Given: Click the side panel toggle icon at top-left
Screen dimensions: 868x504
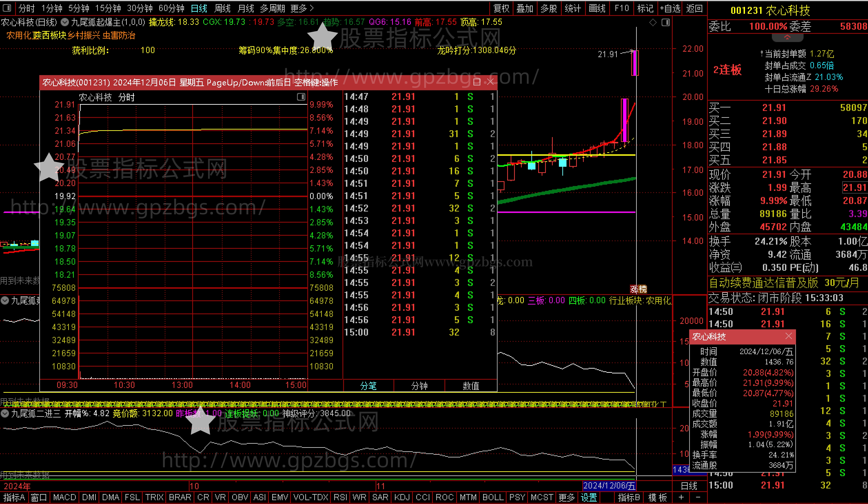Looking at the screenshot, I should coord(7,8).
